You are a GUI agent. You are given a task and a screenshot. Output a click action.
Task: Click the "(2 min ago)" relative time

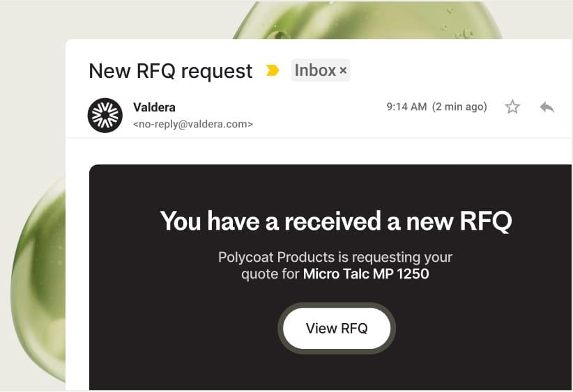[x=459, y=107]
